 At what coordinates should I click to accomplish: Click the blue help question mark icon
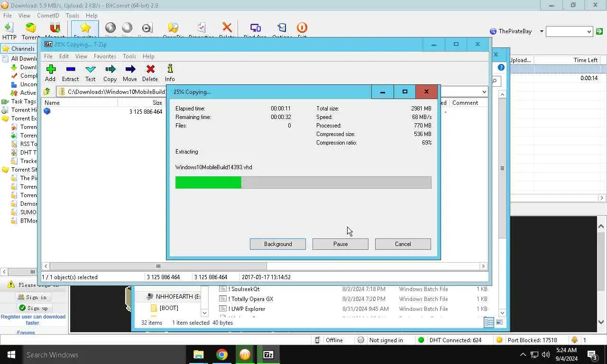pos(501,68)
